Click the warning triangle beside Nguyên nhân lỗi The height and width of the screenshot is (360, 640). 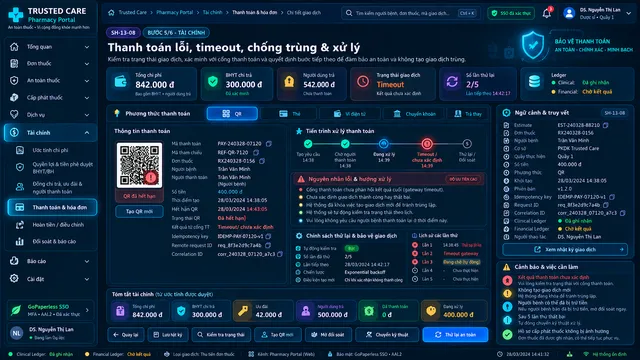pyautogui.click(x=301, y=179)
